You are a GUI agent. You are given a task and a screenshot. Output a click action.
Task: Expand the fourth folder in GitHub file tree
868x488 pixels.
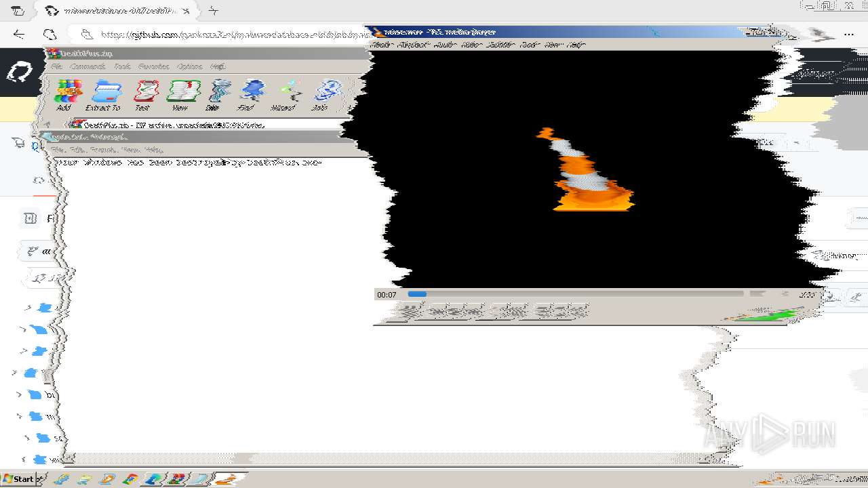[14, 373]
